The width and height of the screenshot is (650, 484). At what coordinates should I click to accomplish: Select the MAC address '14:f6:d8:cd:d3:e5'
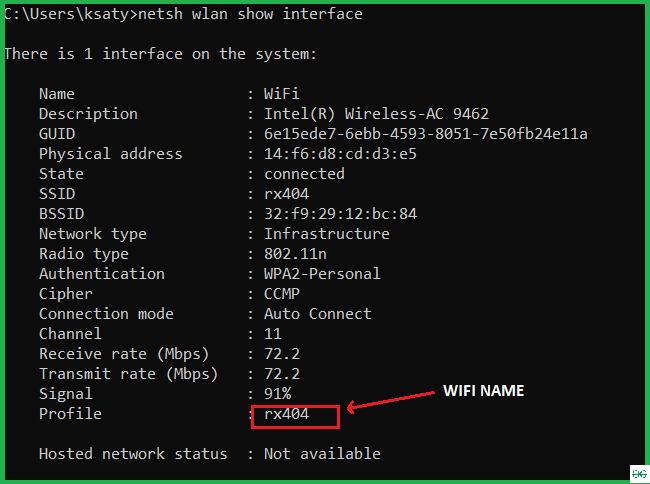tap(340, 154)
